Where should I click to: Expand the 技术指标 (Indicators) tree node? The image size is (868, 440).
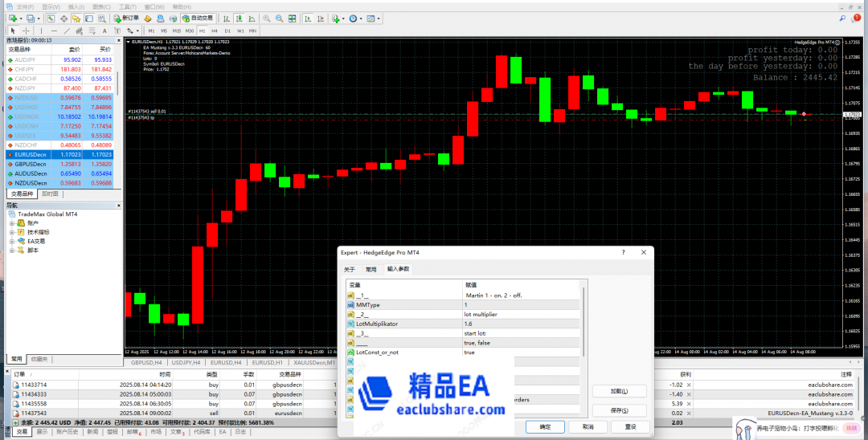pyautogui.click(x=12, y=232)
